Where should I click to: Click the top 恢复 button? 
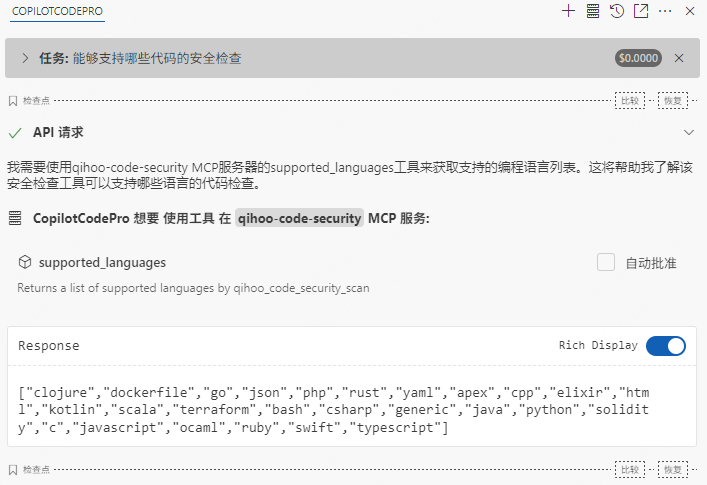[673, 101]
